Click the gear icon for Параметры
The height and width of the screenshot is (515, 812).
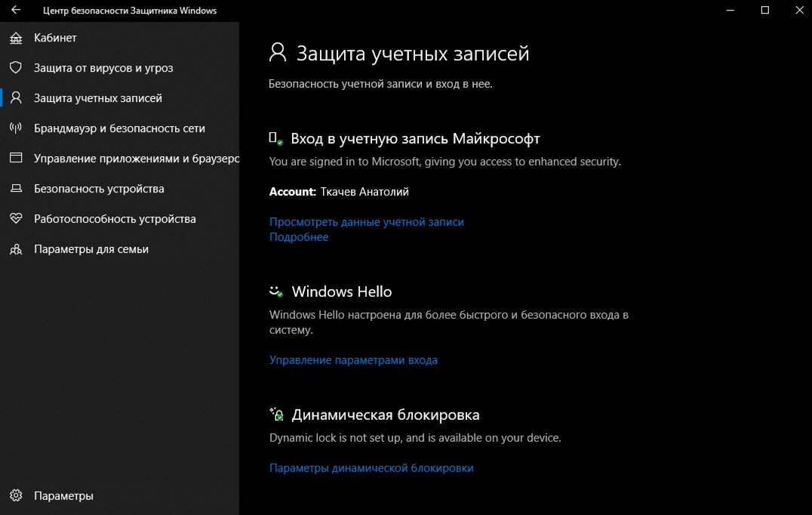coord(16,495)
